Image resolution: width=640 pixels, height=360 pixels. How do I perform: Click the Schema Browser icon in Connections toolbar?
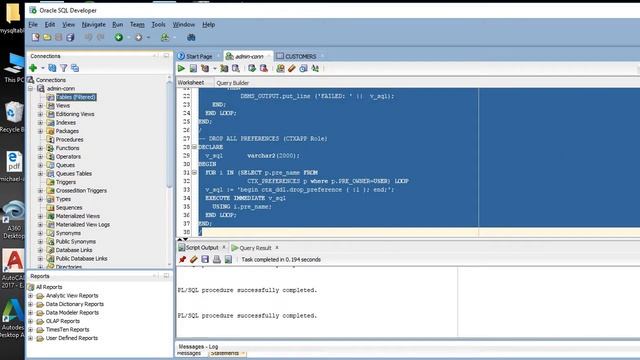(x=75, y=68)
